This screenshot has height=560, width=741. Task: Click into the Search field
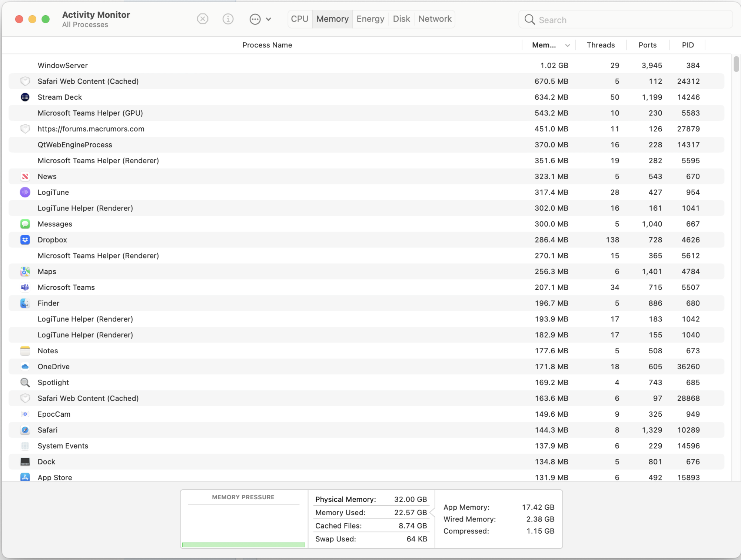coord(626,20)
